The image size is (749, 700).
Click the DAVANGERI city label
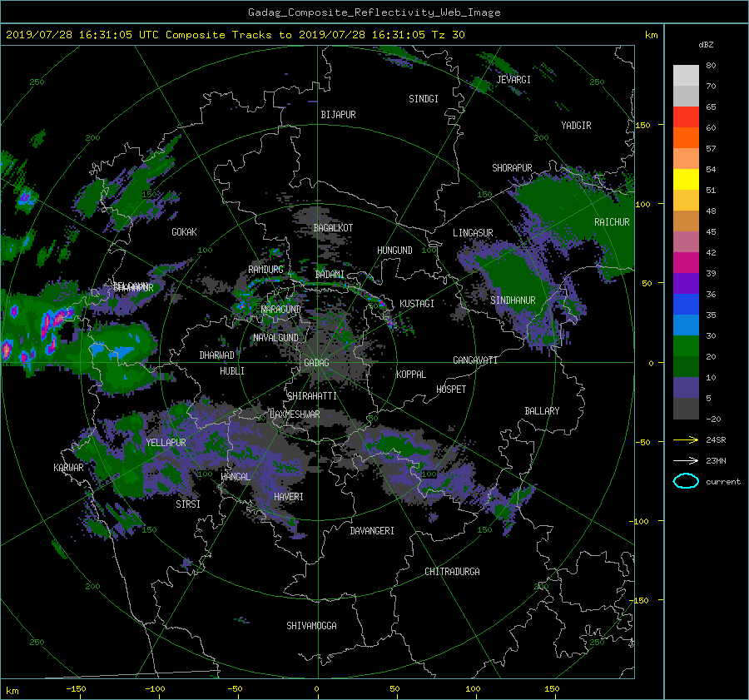pyautogui.click(x=372, y=531)
